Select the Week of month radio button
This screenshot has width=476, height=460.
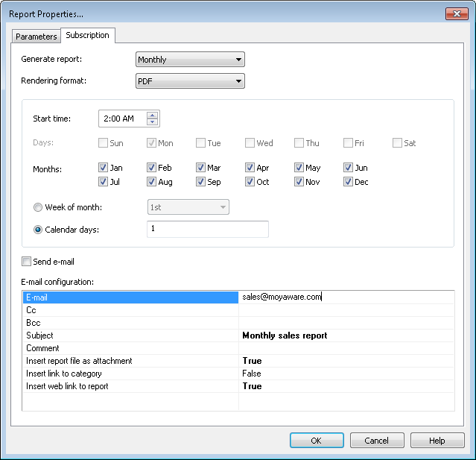pos(38,207)
